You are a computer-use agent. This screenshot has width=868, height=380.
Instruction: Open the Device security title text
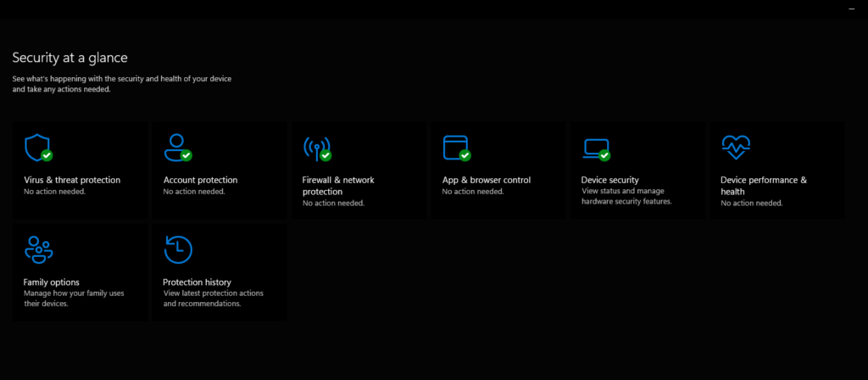(609, 180)
